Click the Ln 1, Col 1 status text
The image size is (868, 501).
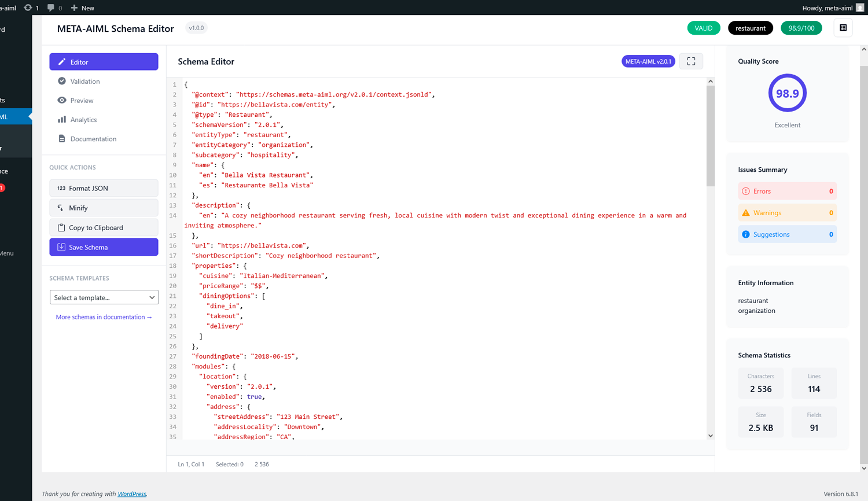click(x=191, y=465)
